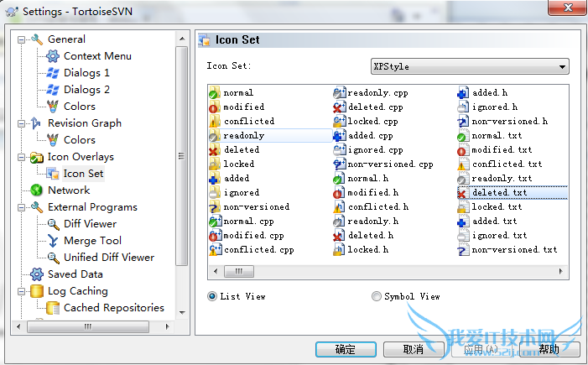The height and width of the screenshot is (365, 588).
Task: Go to Dialogs 1 settings
Action: pyautogui.click(x=86, y=73)
